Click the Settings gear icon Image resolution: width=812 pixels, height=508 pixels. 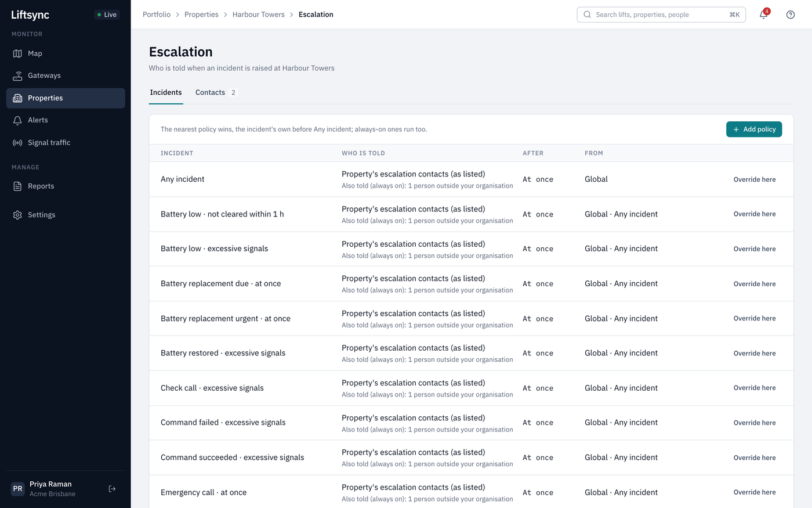(17, 215)
